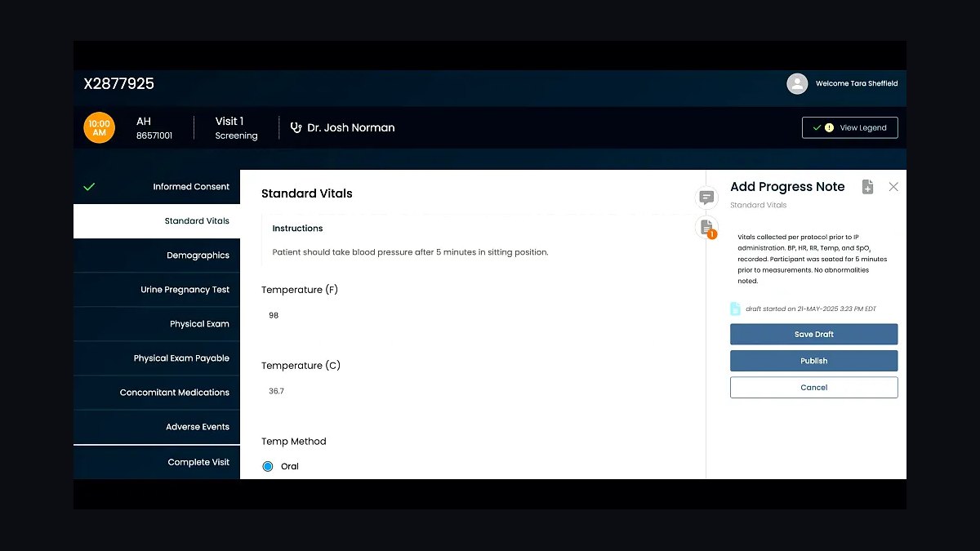Viewport: 980px width, 551px height.
Task: Click the Add Progress Note title
Action: 787,187
